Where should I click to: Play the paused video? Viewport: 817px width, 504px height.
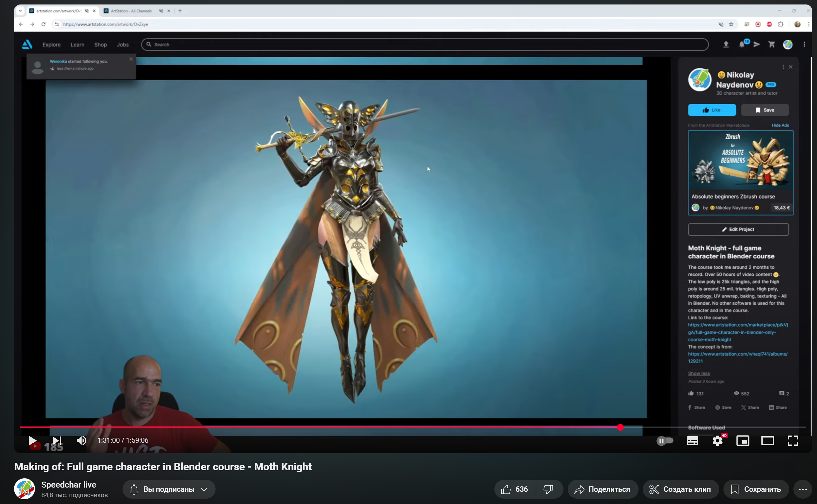tap(32, 440)
